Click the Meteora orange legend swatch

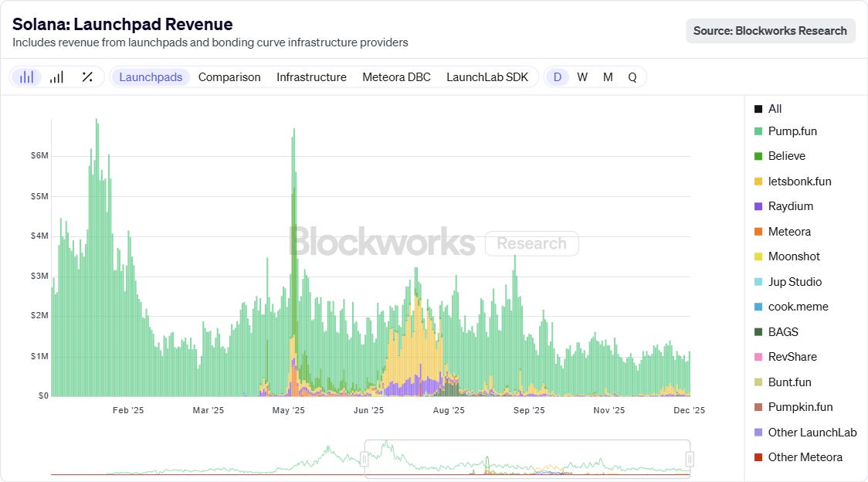pyautogui.click(x=758, y=232)
